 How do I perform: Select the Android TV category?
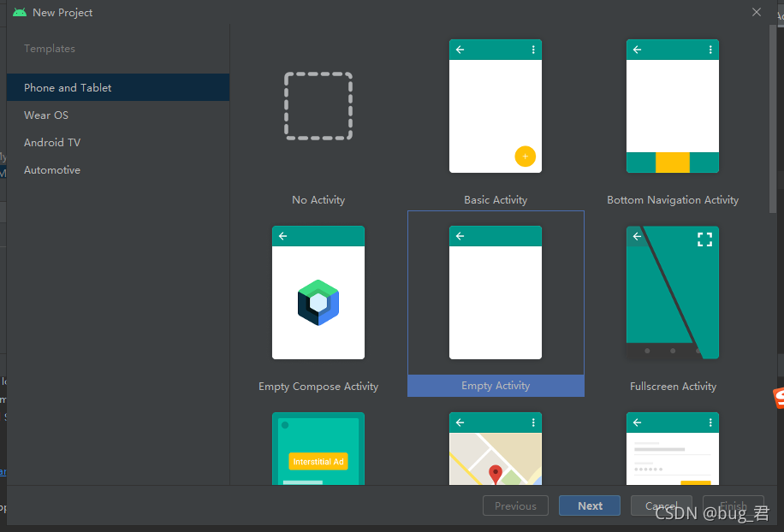118,142
